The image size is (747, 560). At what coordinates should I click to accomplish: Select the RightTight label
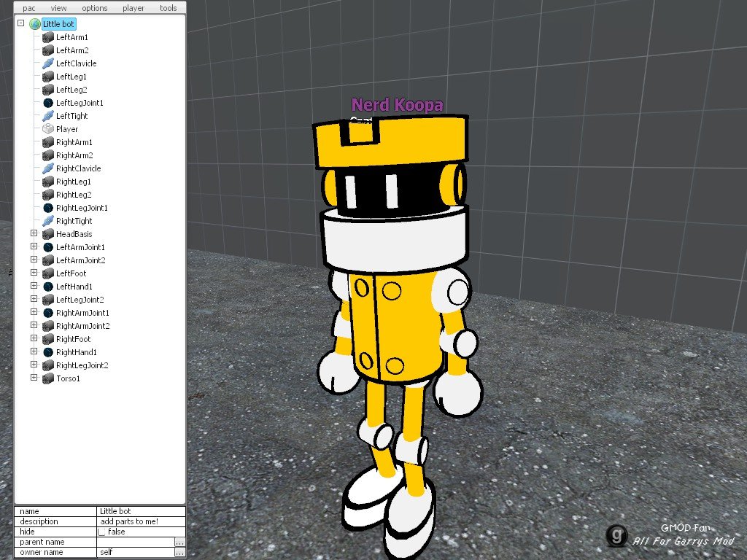[74, 221]
